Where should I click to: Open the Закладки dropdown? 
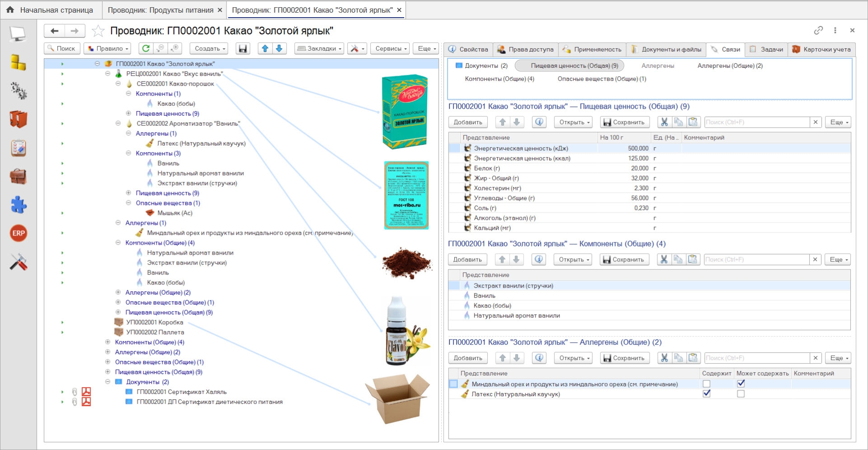pyautogui.click(x=319, y=48)
